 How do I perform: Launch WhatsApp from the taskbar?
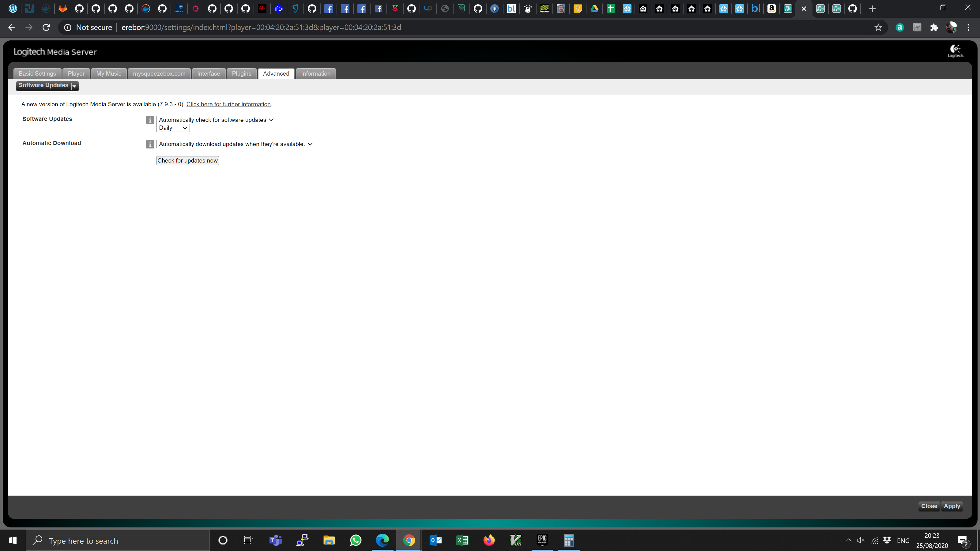pos(356,540)
